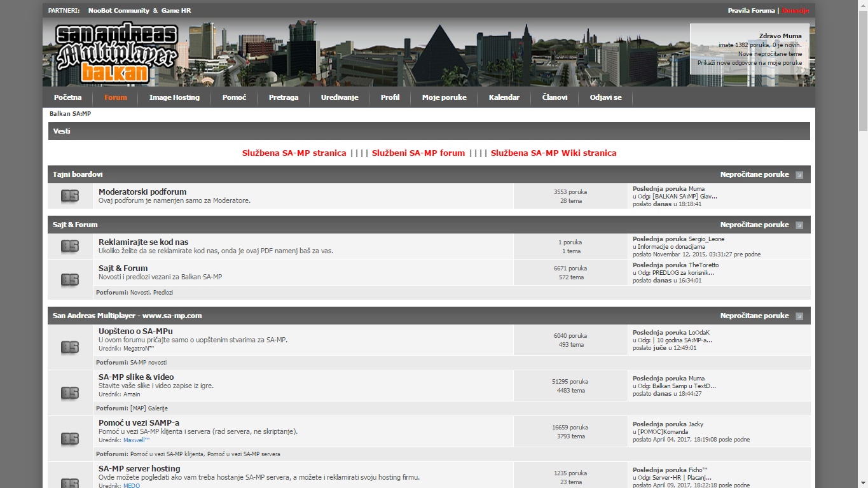868x488 pixels.
Task: Click unread icon in Sajt & Forum header
Action: point(799,225)
